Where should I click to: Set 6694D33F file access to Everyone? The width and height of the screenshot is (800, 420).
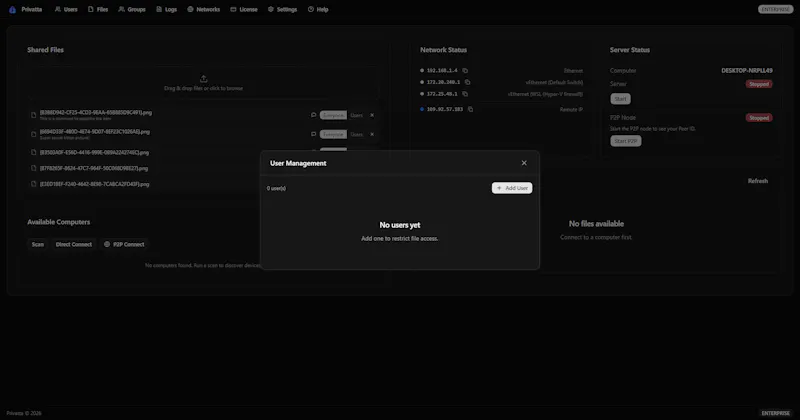coord(333,134)
